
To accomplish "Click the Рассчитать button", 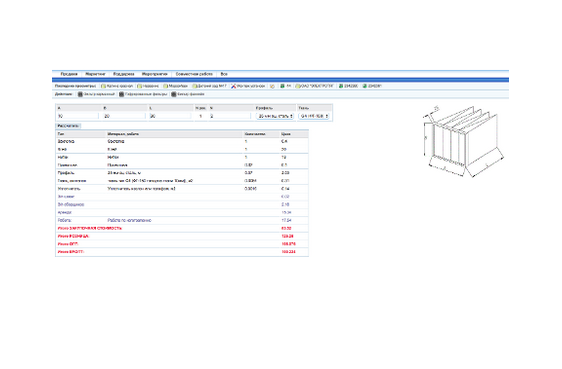I will (68, 126).
